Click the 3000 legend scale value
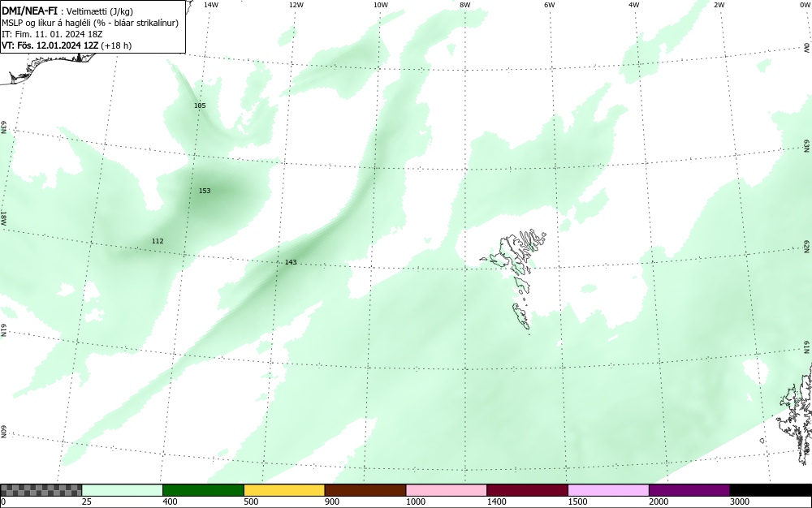This screenshot has height=508, width=812. [x=740, y=502]
